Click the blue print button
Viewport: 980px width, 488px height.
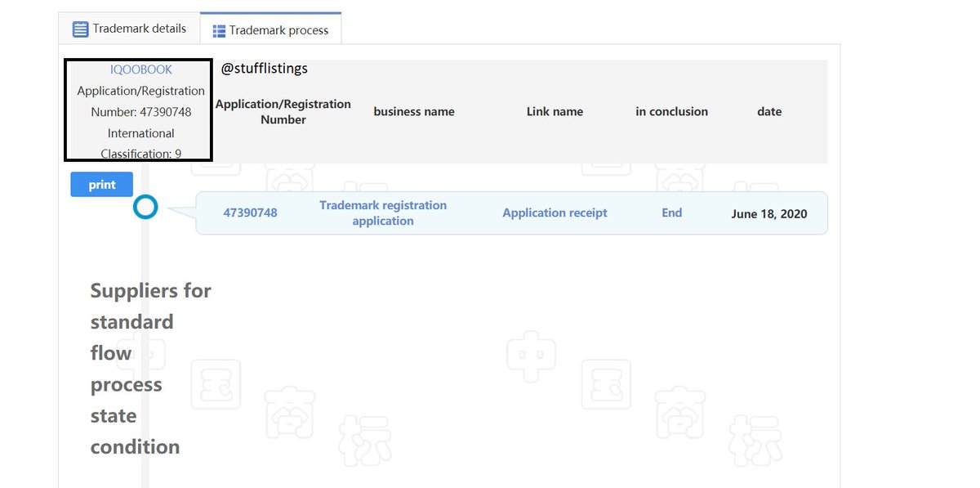(x=102, y=185)
